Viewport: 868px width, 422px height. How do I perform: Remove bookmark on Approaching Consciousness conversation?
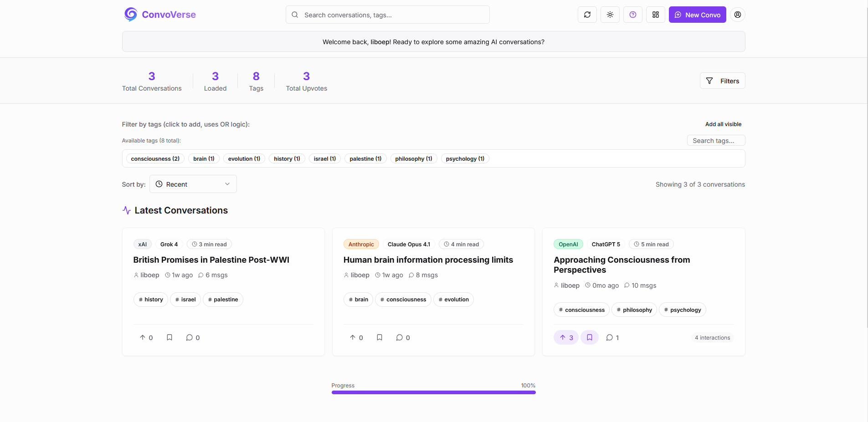click(x=589, y=337)
